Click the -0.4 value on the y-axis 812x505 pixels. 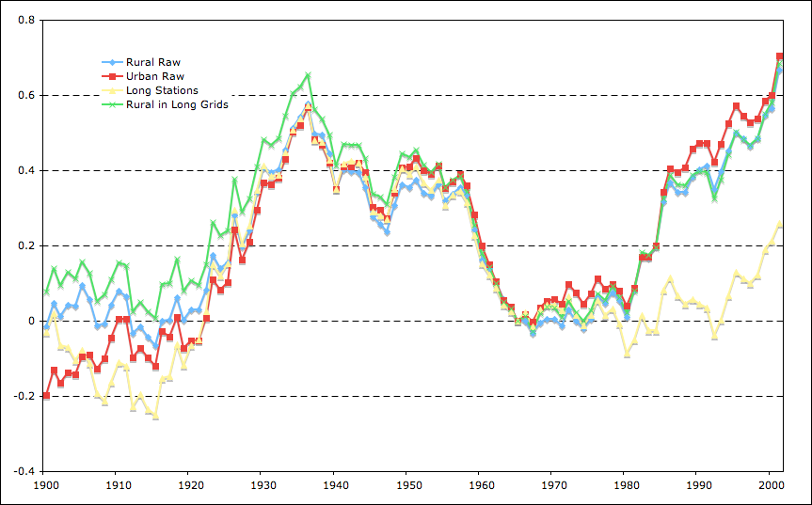coord(24,471)
